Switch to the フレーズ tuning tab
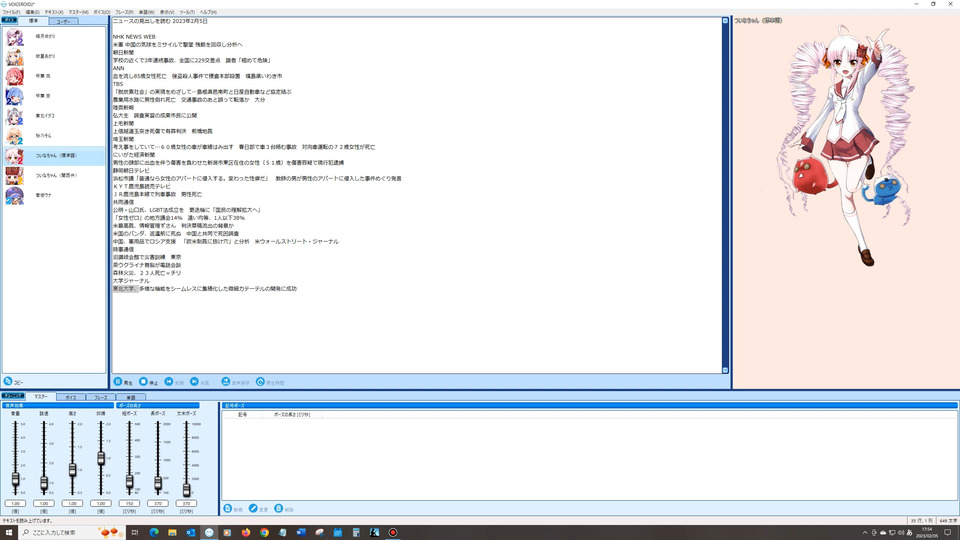The image size is (960, 540). 100,397
